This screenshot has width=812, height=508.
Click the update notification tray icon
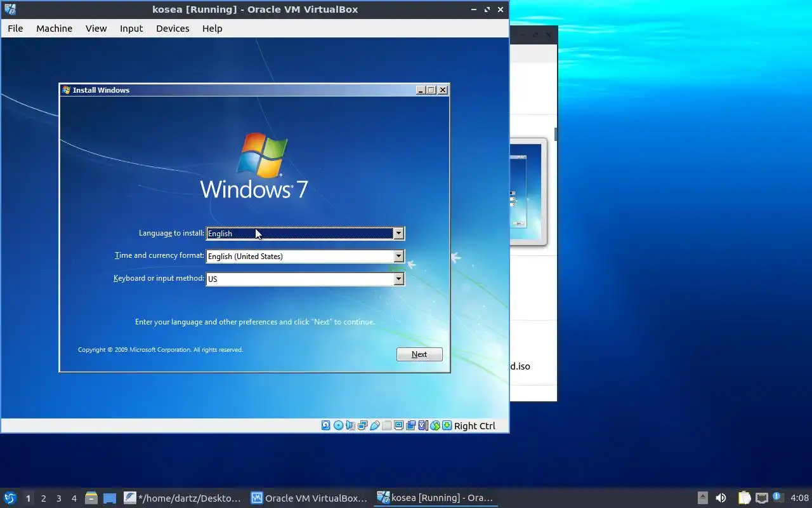(x=778, y=497)
